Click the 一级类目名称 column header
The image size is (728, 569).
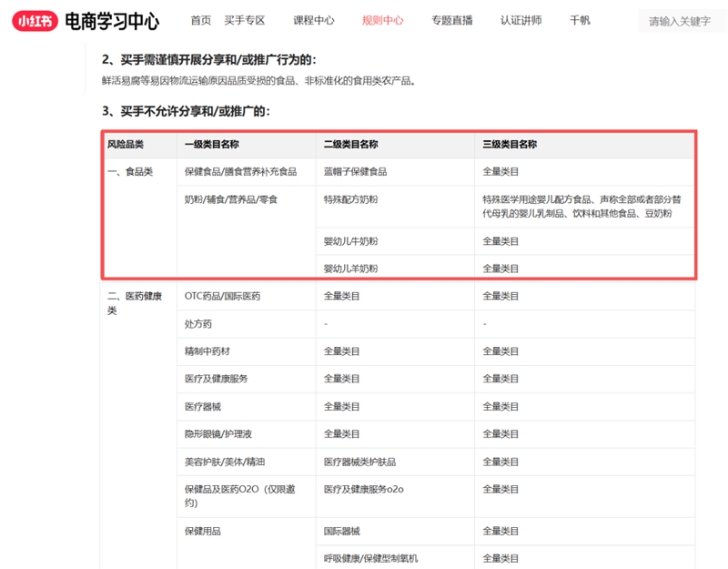point(211,144)
